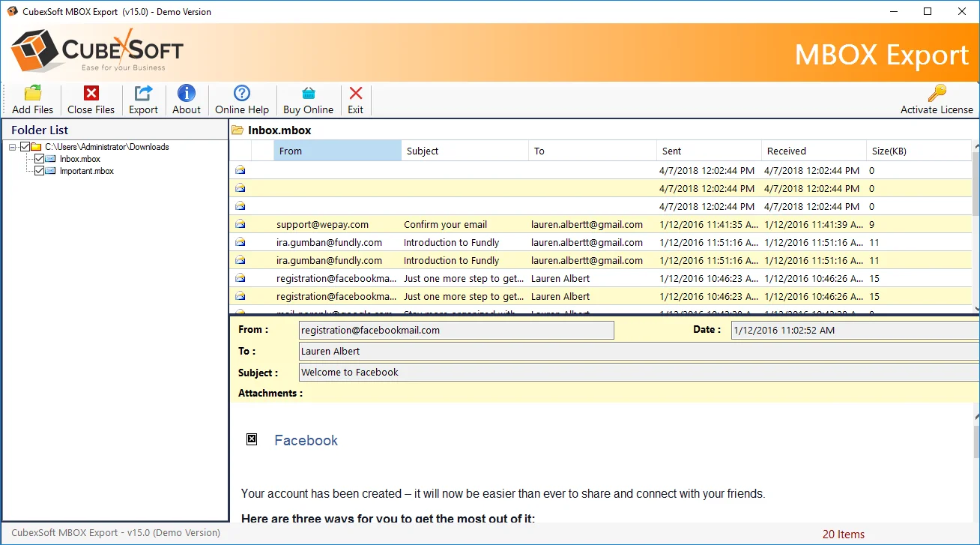Select first ira.gumban@fundly.com white row
Image resolution: width=980 pixels, height=545 pixels.
(600, 242)
